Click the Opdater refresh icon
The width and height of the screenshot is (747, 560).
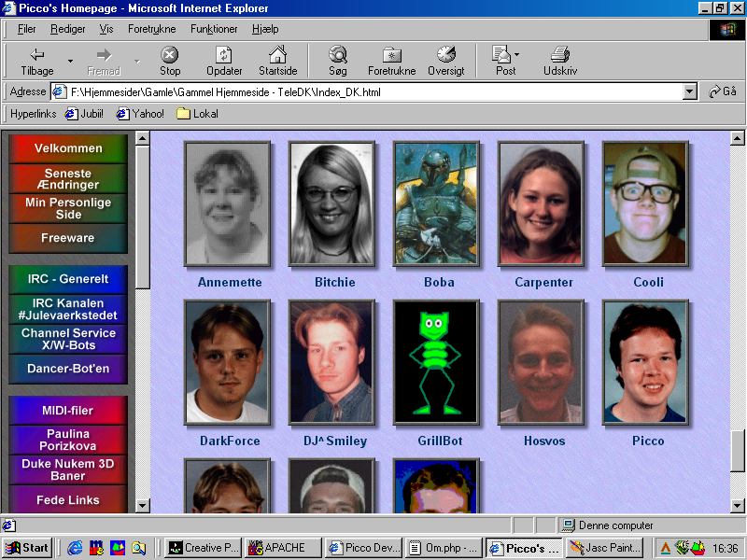coord(224,55)
